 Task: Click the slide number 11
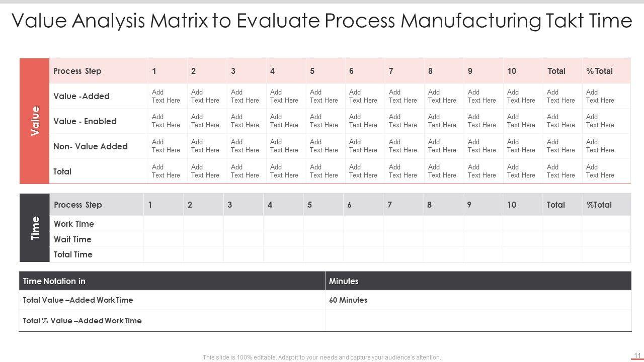[637, 354]
